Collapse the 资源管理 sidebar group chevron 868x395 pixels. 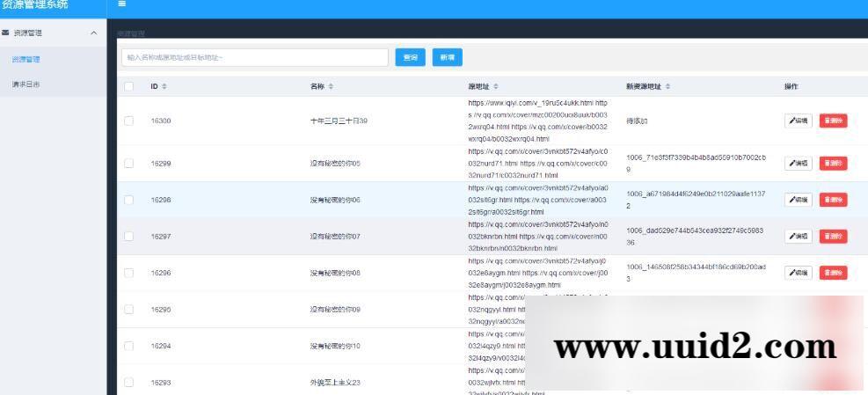pos(93,33)
